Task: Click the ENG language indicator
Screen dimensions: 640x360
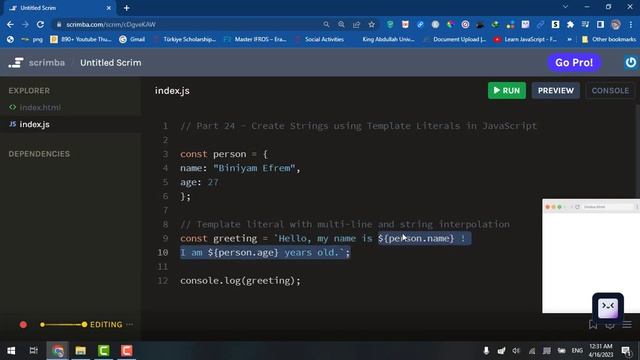Action: click(577, 351)
